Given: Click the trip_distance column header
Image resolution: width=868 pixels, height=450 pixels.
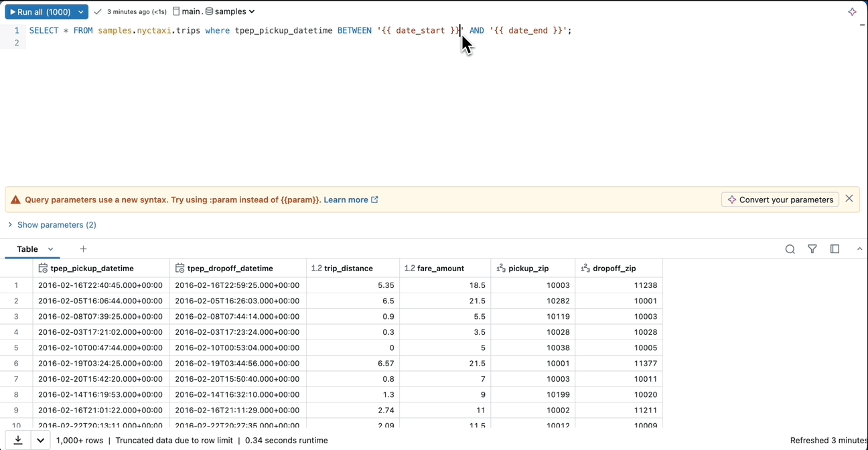Looking at the screenshot, I should (348, 269).
